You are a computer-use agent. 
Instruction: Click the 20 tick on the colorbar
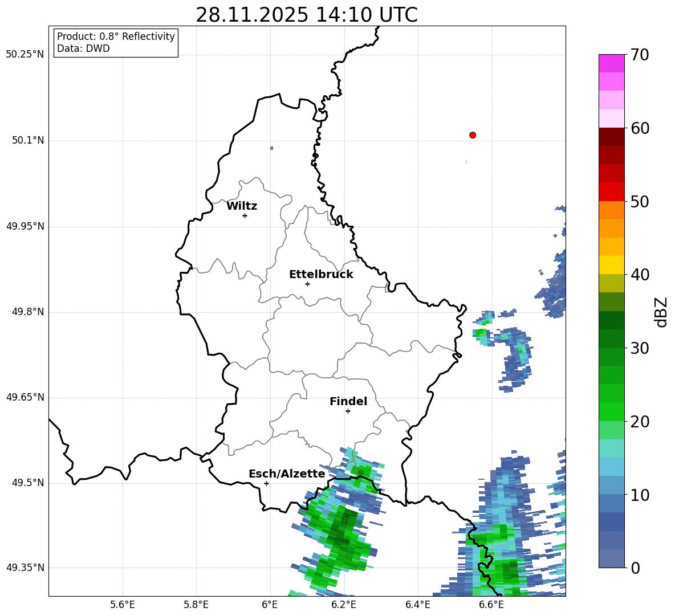tap(640, 422)
